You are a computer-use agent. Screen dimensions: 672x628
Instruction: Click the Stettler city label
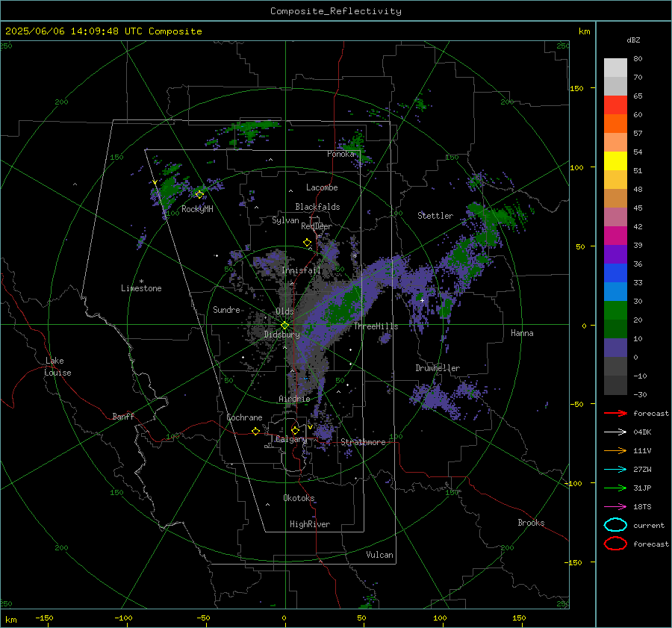[435, 216]
